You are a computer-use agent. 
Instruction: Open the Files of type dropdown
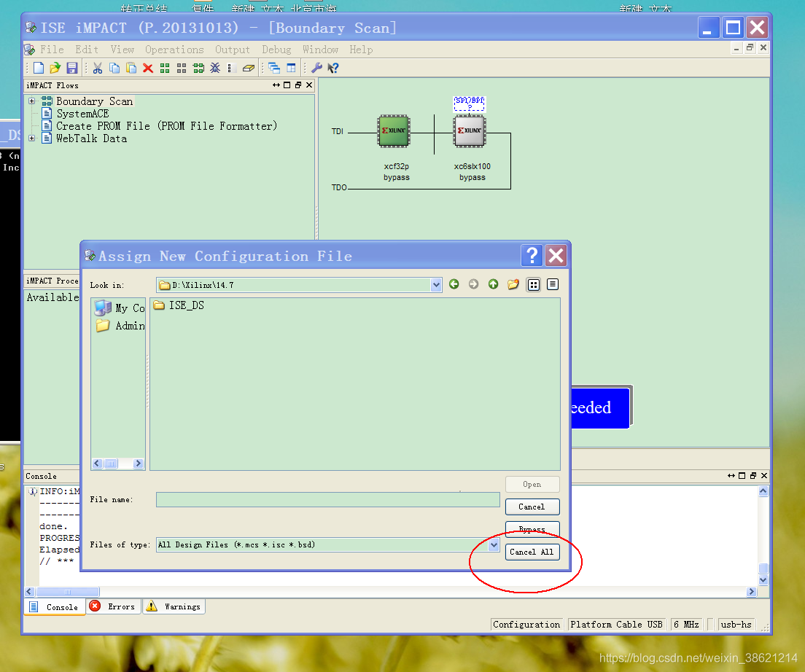coord(494,544)
